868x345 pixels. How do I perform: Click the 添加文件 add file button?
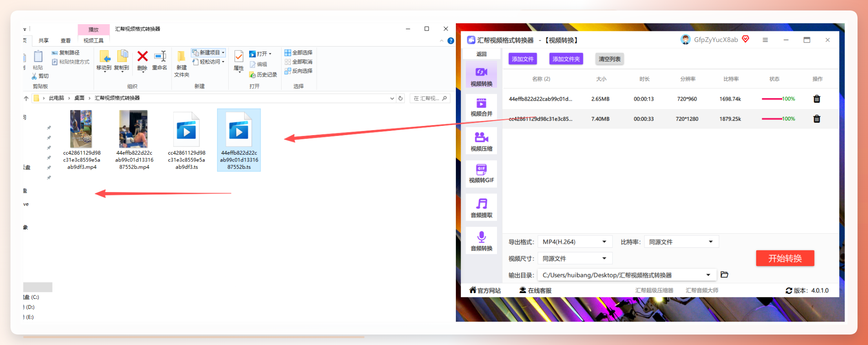pyautogui.click(x=523, y=59)
